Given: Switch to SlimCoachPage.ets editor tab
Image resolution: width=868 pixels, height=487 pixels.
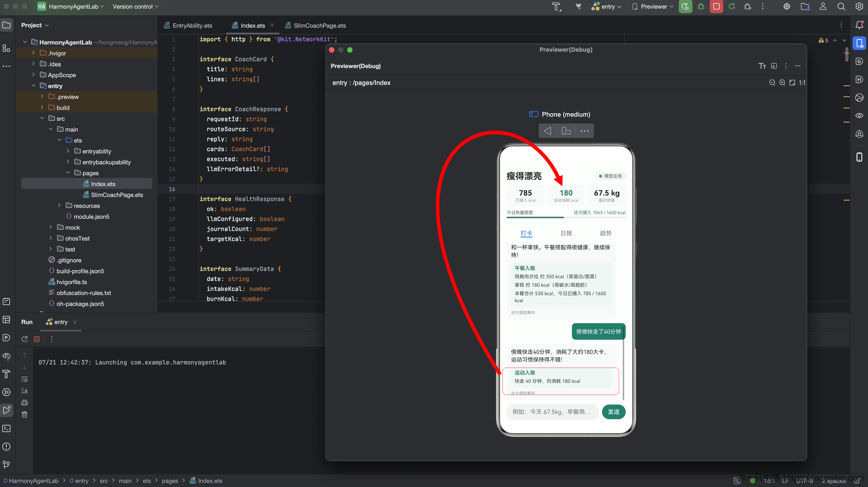Looking at the screenshot, I should coord(315,26).
